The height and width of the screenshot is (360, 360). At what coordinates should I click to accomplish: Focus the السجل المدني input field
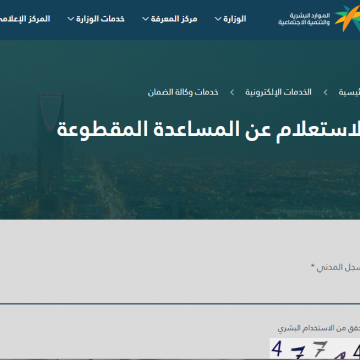coord(180,290)
